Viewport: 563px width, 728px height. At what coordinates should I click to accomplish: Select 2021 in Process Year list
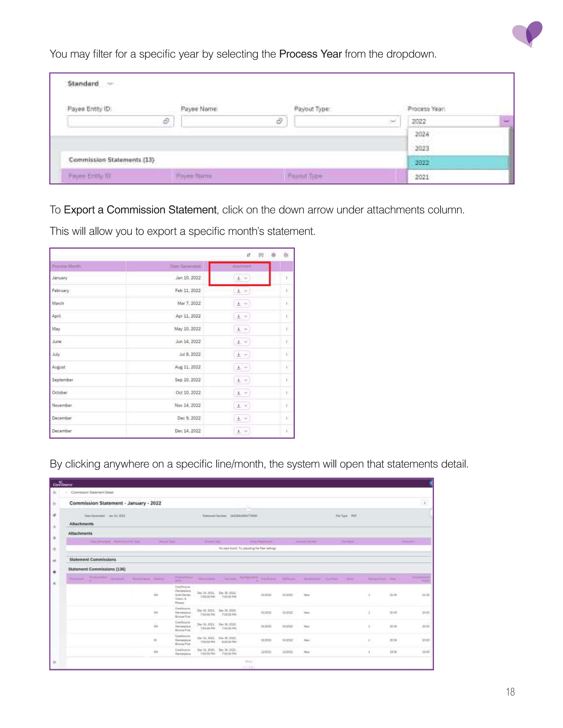click(x=458, y=177)
